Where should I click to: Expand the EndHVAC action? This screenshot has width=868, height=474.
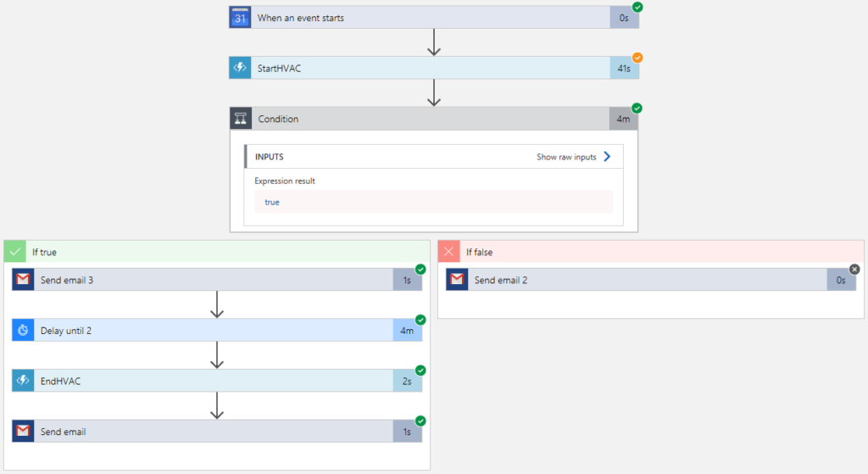[217, 381]
